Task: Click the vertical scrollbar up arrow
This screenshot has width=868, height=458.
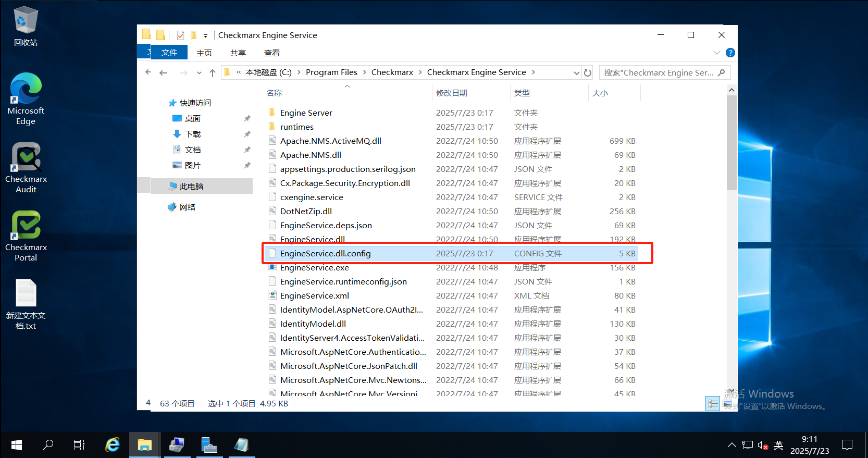Action: click(x=731, y=90)
